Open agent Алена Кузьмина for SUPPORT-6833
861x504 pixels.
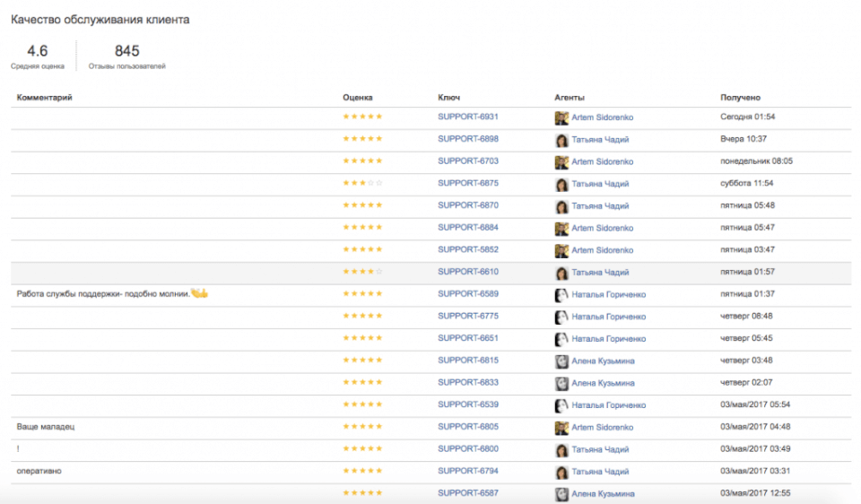click(603, 383)
